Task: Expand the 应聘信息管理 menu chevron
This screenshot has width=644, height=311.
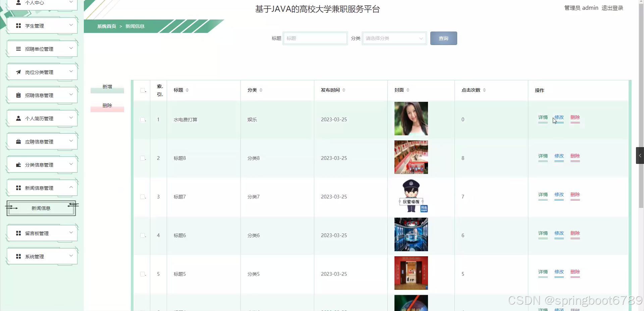Action: [x=71, y=141]
